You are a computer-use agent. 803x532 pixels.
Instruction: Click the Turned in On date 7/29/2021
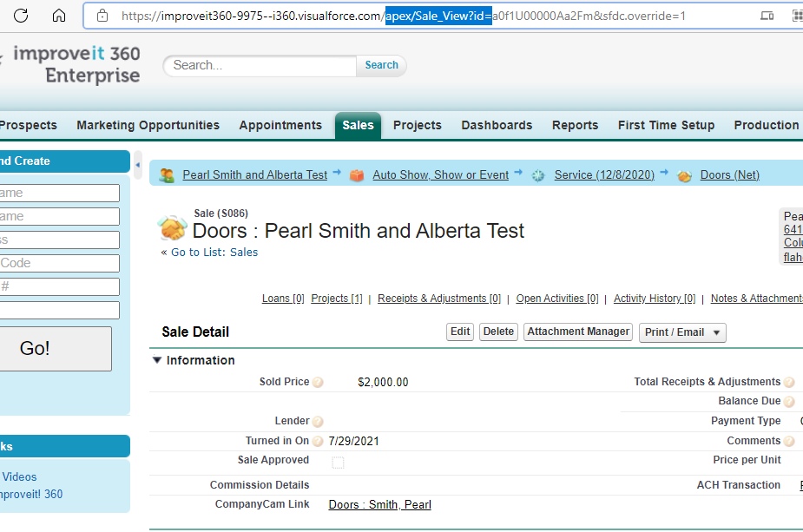pos(353,442)
